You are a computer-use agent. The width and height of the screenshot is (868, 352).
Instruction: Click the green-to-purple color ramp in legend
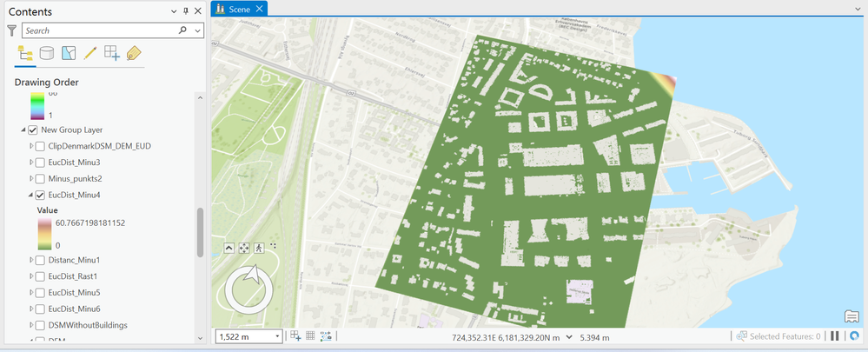[37, 106]
